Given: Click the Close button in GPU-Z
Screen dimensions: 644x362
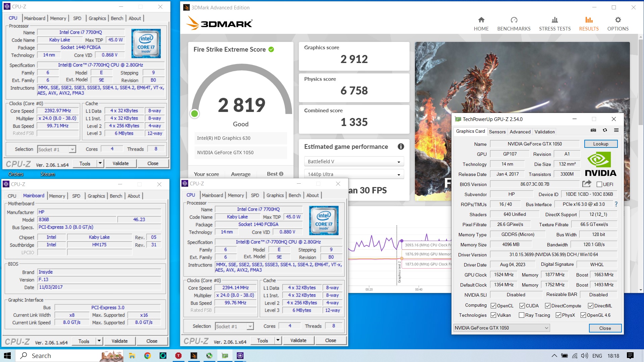Looking at the screenshot, I should click(605, 328).
